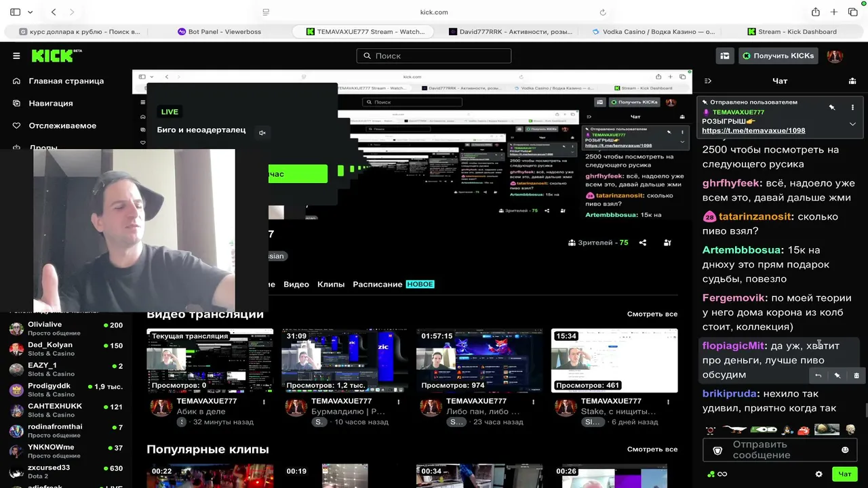Open the 01:57:15 video thumbnail
868x488 pixels.
click(479, 361)
